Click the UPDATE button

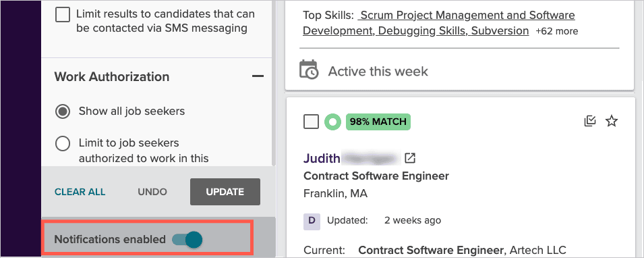coord(225,192)
